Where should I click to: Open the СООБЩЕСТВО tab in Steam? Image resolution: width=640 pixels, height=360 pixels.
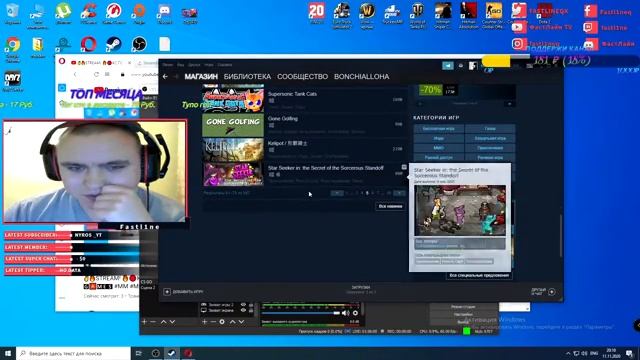click(302, 76)
